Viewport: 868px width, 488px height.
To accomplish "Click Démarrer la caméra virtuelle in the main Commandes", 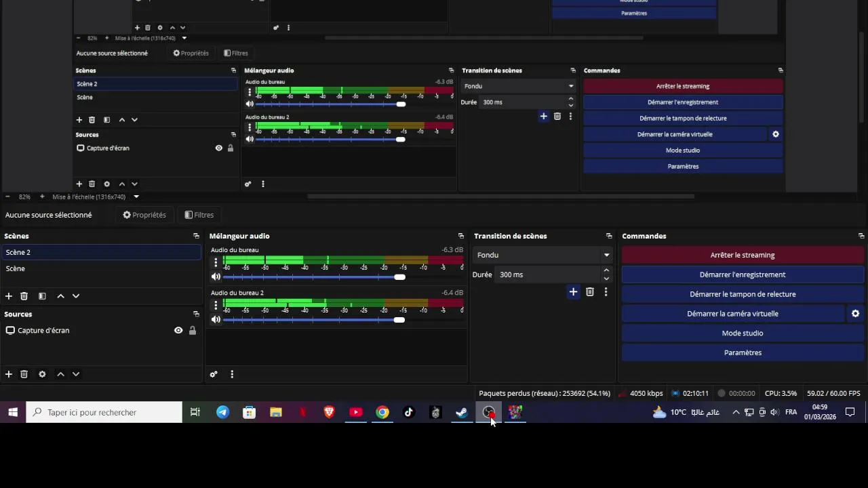I will [x=732, y=314].
